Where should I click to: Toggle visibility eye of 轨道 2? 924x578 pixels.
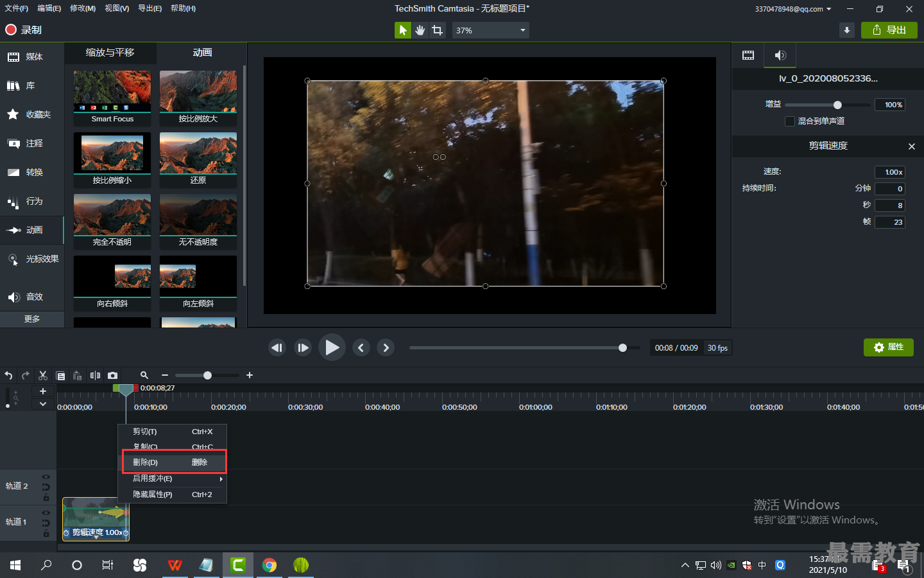click(x=46, y=477)
